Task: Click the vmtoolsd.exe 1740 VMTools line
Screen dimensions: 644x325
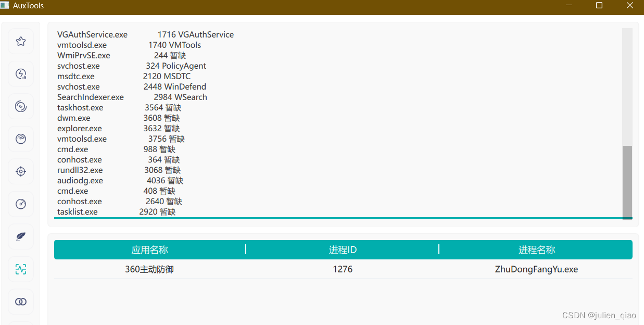Action: pos(129,45)
